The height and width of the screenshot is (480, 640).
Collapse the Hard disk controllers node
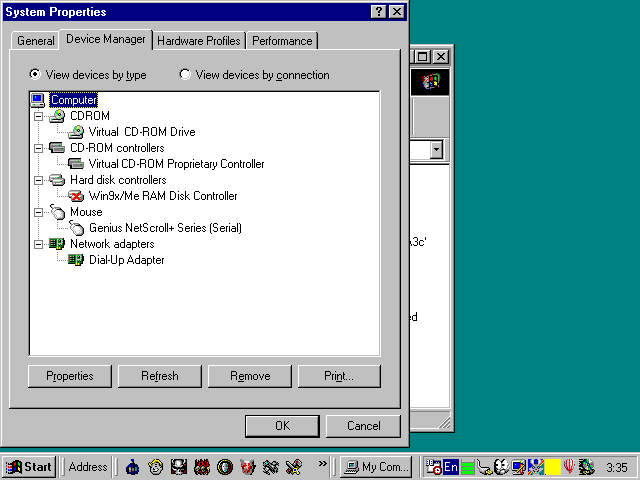coord(38,180)
